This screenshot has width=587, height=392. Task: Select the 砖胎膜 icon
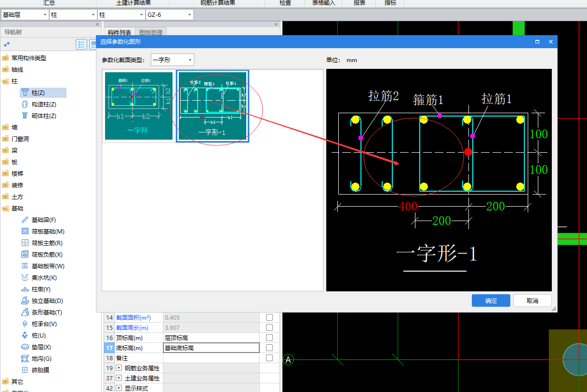[x=25, y=370]
